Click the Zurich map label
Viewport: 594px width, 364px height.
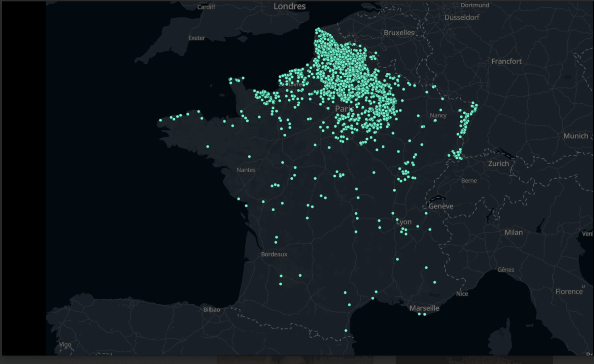[498, 164]
